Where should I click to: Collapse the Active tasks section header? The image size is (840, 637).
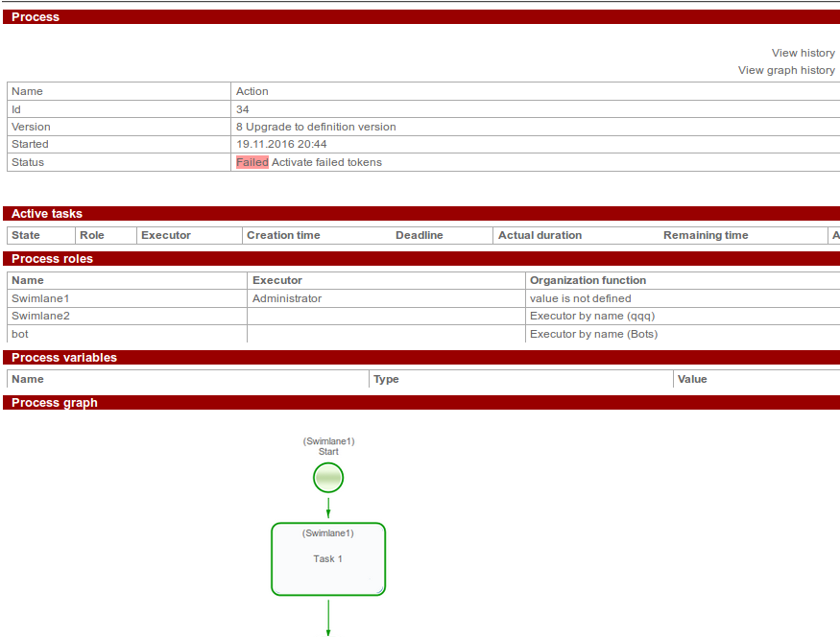point(47,214)
